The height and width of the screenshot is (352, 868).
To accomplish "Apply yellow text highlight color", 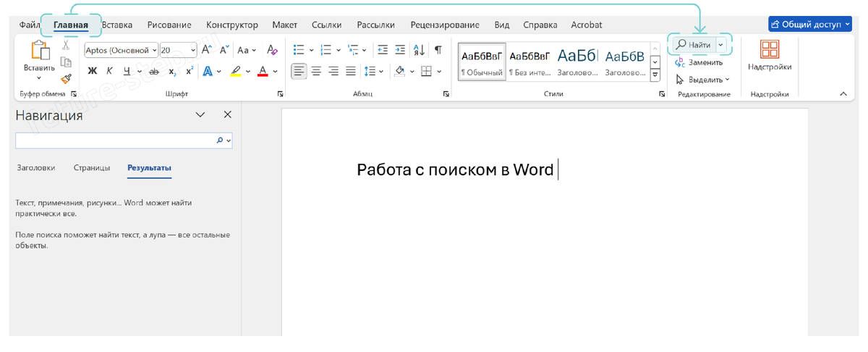I will [236, 71].
